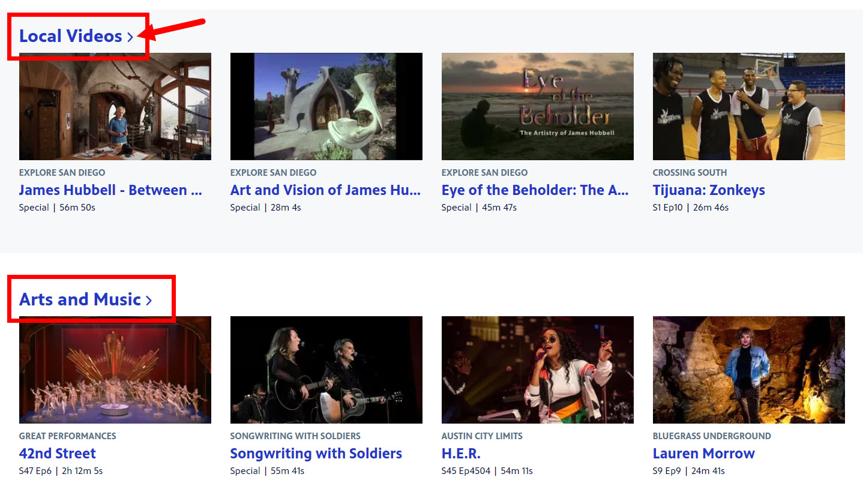Open the Tijuana Zonkeys basketball thumbnail
This screenshot has width=863, height=504.
point(749,106)
